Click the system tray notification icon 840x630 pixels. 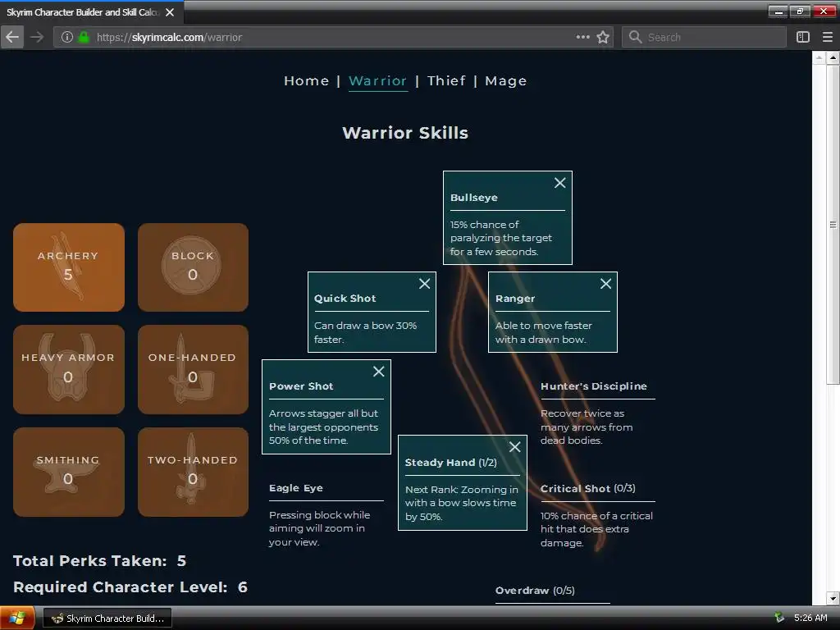tap(779, 618)
